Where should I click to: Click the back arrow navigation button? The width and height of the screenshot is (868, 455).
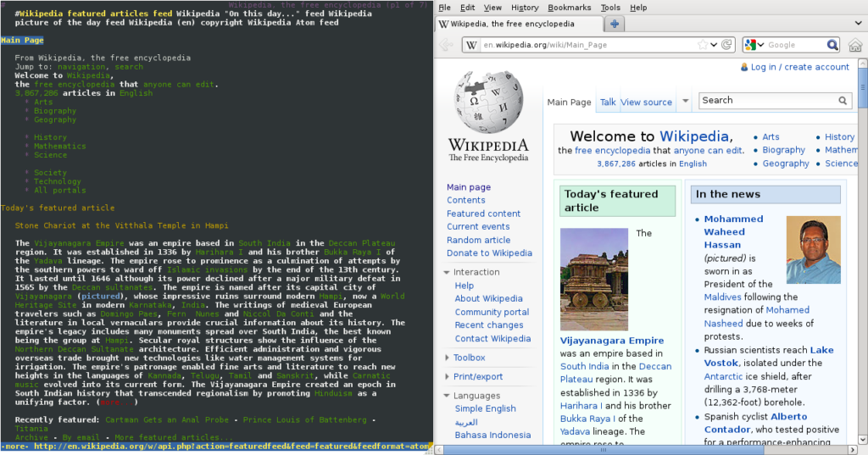coord(445,45)
